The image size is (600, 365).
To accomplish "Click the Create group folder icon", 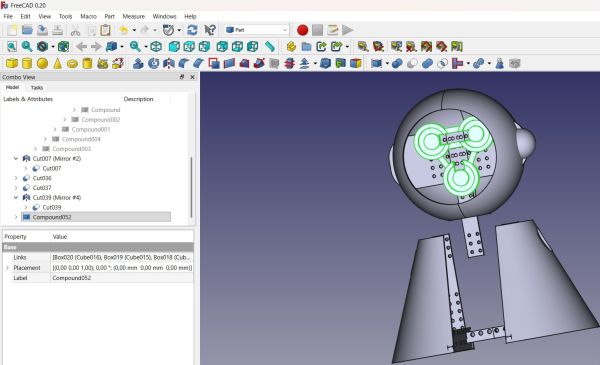I will 306,47.
